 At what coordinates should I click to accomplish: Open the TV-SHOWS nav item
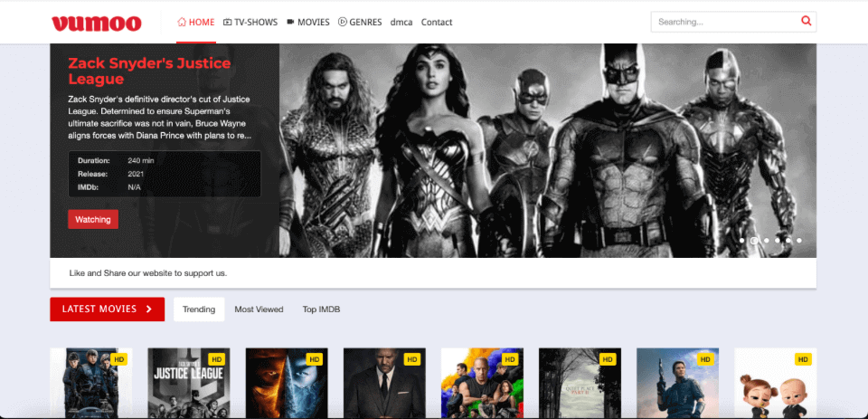(250, 22)
